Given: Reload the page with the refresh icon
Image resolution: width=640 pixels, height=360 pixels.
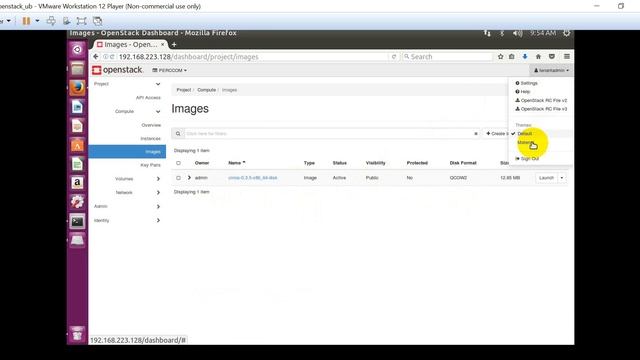Looking at the screenshot, I should coord(393,57).
